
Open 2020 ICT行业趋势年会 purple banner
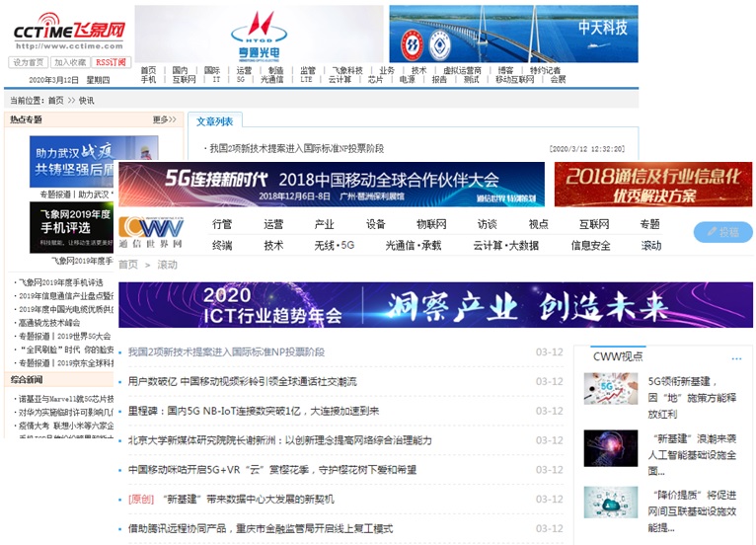click(435, 305)
